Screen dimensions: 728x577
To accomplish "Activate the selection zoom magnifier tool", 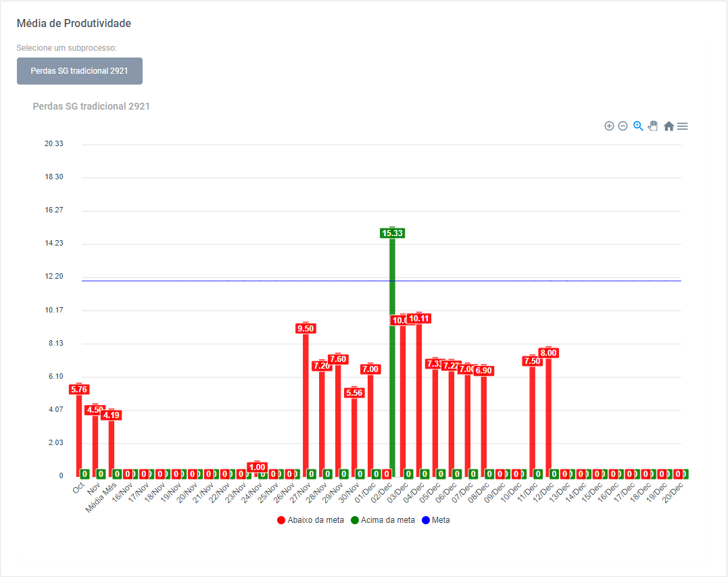I will pos(638,126).
